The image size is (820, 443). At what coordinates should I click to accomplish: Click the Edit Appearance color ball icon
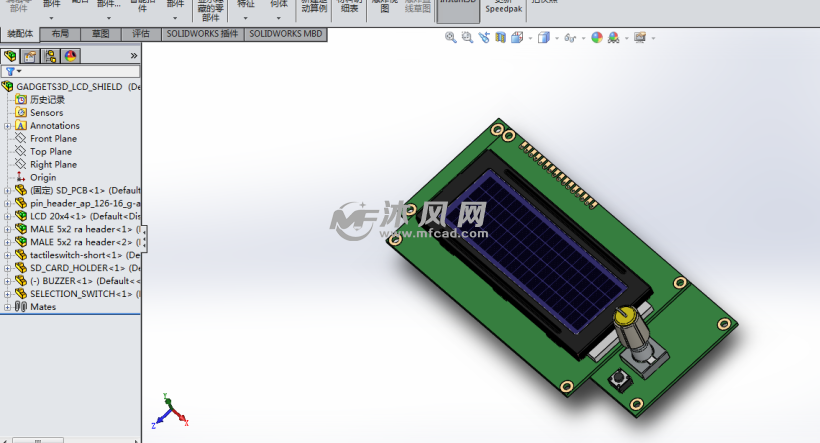click(597, 37)
